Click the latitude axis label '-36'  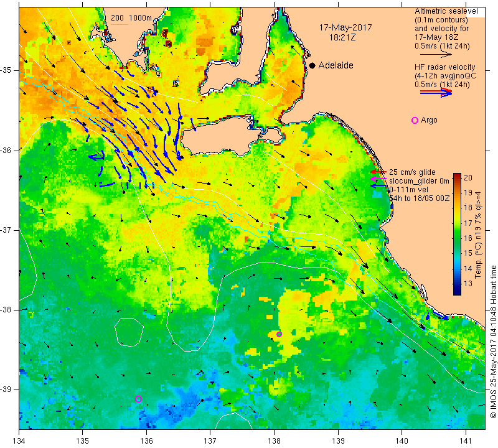click(x=7, y=150)
